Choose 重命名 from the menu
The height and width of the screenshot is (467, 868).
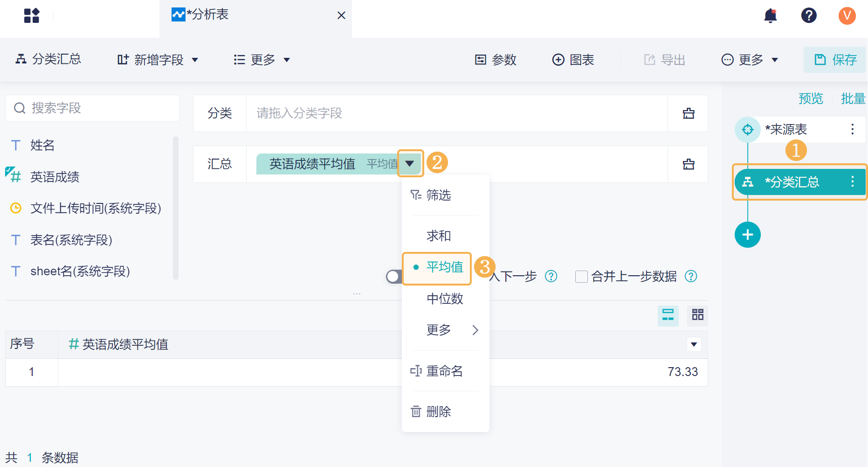(x=446, y=371)
